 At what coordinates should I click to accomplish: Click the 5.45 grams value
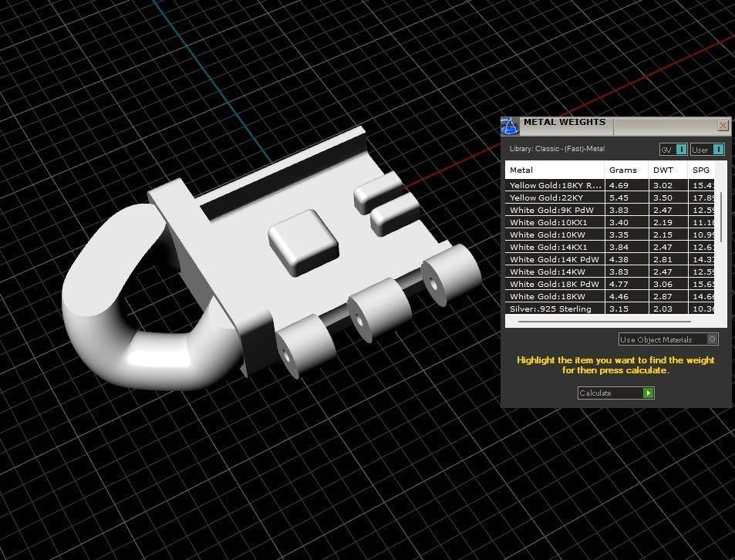click(619, 197)
